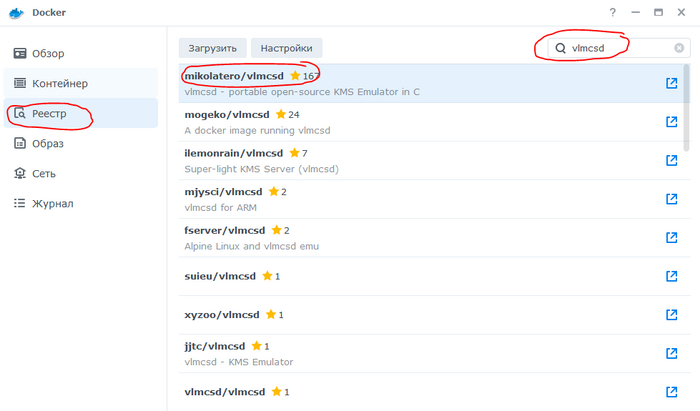Screen dimensions: 700x411
Task: Click the Docker whale logo
Action: (x=17, y=13)
